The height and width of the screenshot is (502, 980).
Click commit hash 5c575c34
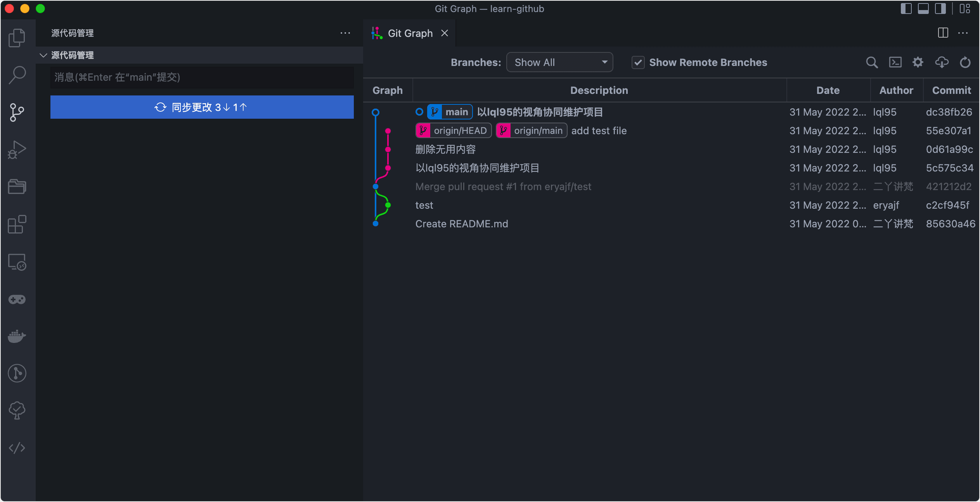click(x=949, y=168)
